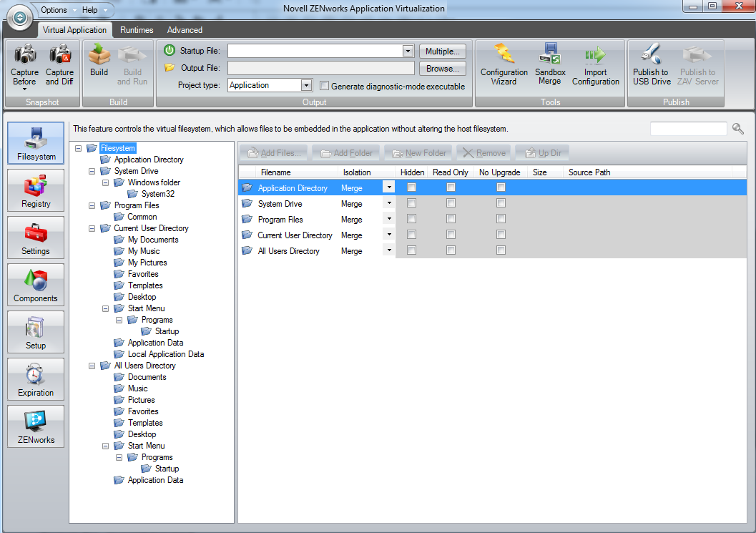Open the Registry panel

[35, 190]
